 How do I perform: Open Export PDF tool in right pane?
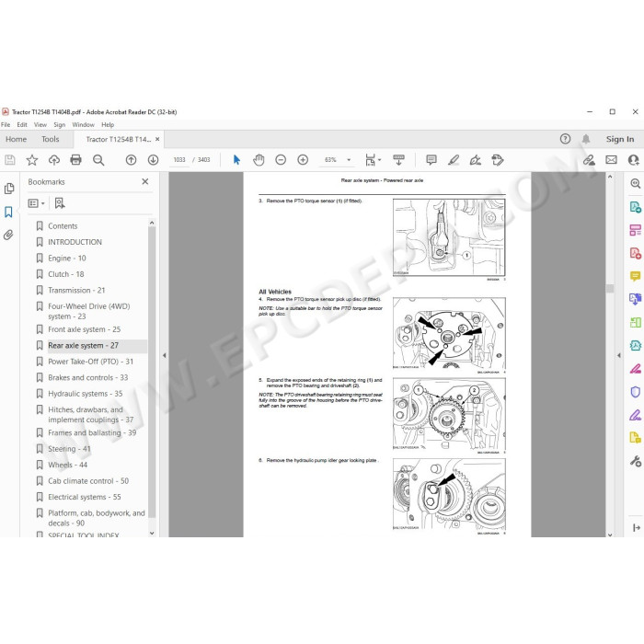coord(635,207)
